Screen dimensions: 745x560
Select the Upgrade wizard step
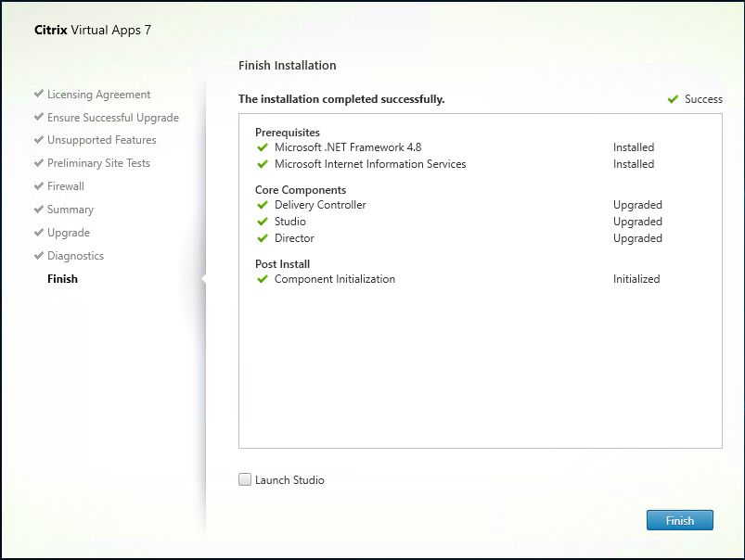[69, 233]
